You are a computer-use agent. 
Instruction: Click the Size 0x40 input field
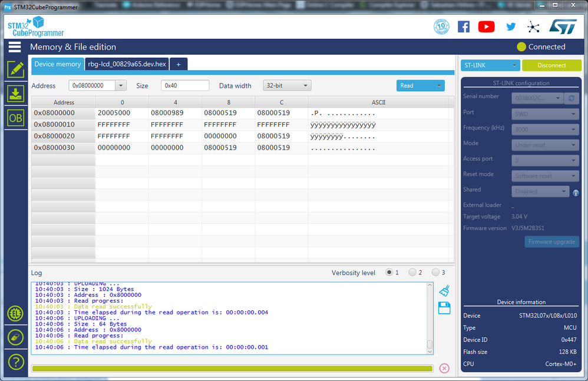185,85
